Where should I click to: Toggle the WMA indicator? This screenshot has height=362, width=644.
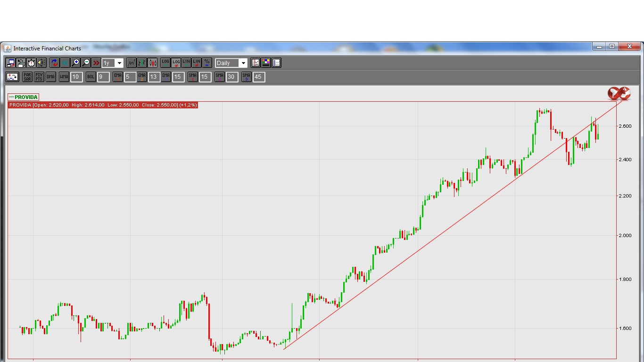point(64,77)
